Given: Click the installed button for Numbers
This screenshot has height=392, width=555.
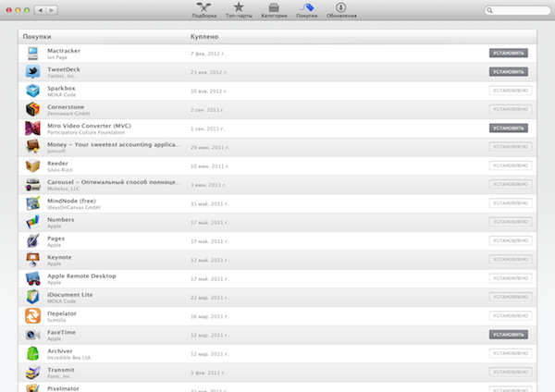Looking at the screenshot, I should coord(511,222).
